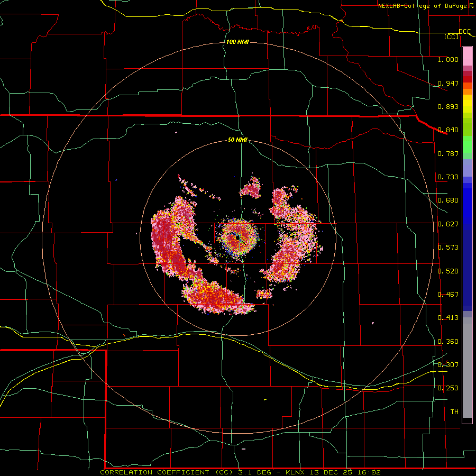The image size is (476, 476).
Task: Click the 0.947 color scale value
Action: point(448,83)
